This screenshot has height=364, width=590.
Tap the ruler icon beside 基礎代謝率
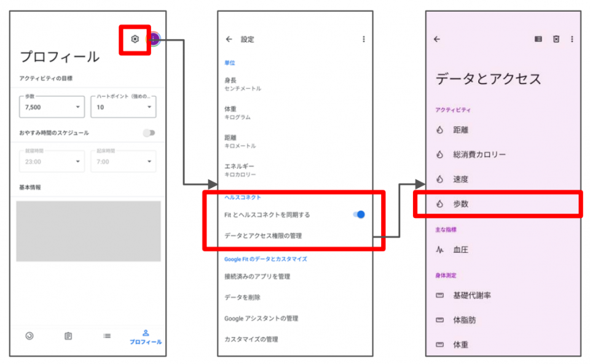[439, 296]
